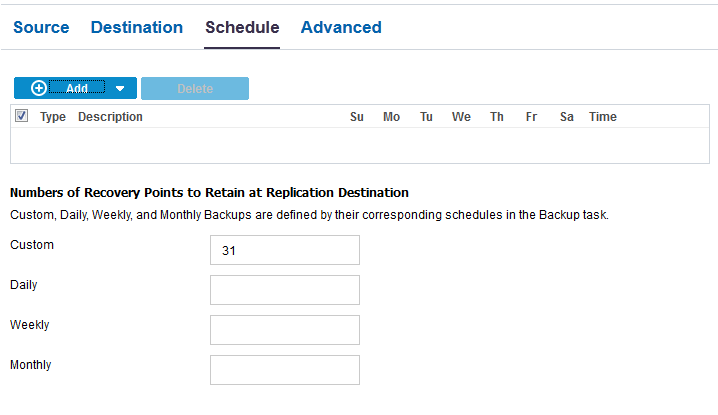Screen dimensions: 718x415
Task: Expand the Add button dropdown arrow
Action: click(120, 88)
